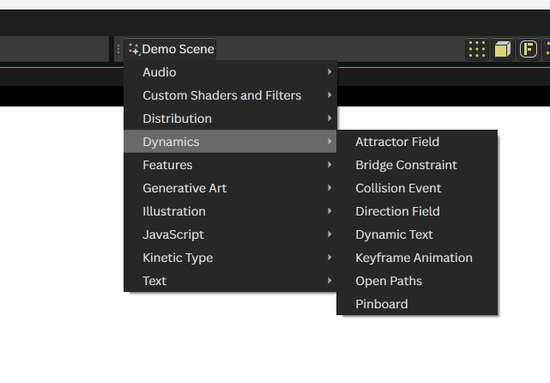The height and width of the screenshot is (383, 550).
Task: Open the Illustration submenu
Action: point(230,211)
